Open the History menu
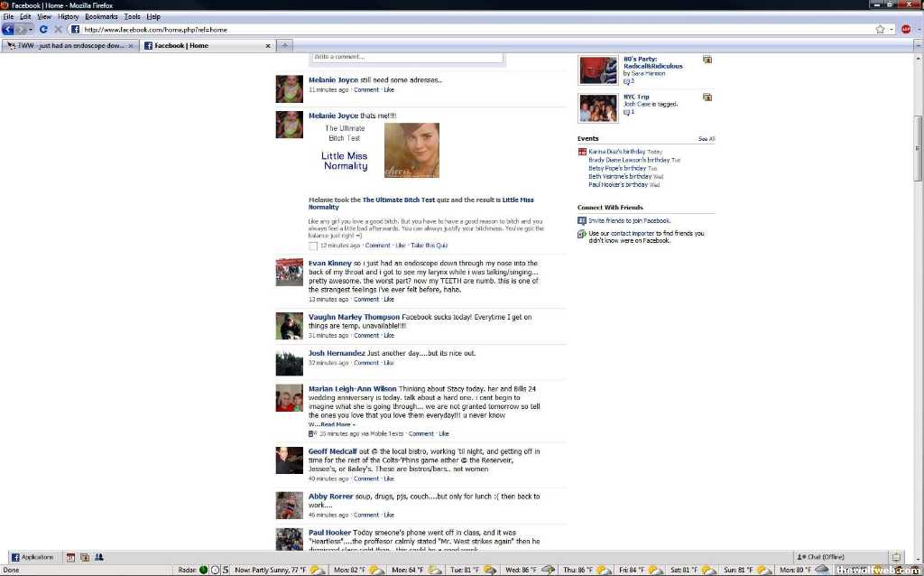Image resolution: width=924 pixels, height=576 pixels. pos(69,17)
